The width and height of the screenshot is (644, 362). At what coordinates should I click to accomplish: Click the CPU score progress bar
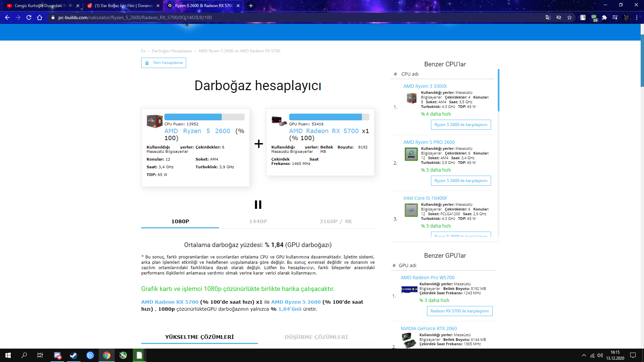204,117
